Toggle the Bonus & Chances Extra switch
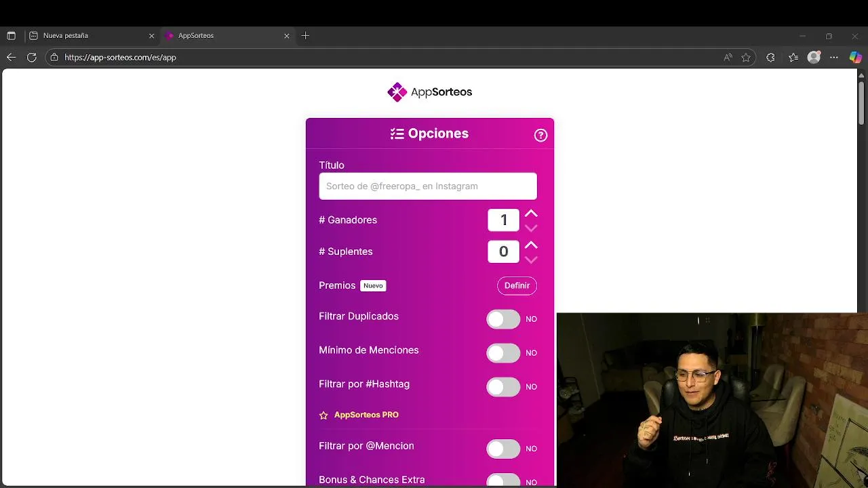Screen dimensions: 868x488 (503, 481)
